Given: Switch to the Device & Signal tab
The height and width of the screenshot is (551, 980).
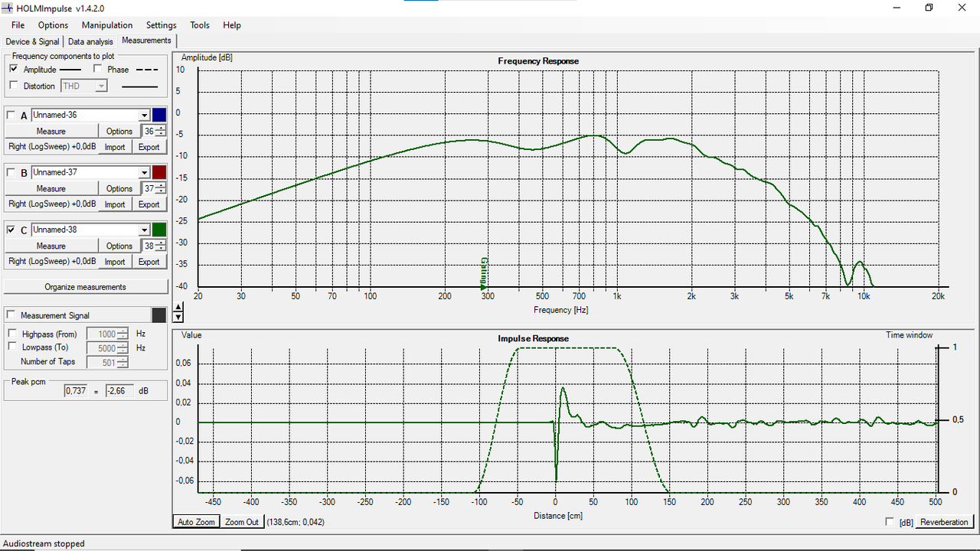Looking at the screenshot, I should click(x=32, y=41).
